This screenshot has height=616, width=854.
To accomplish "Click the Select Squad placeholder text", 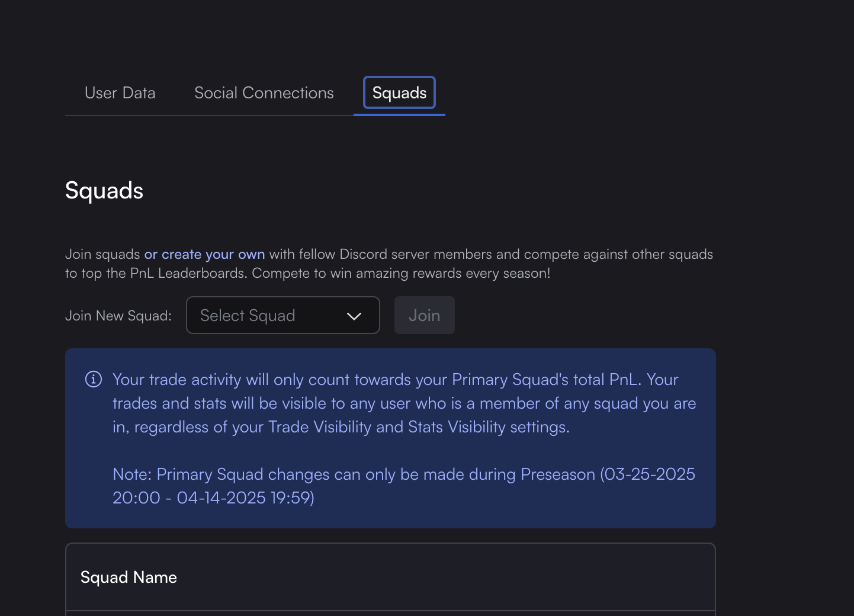I will [248, 316].
